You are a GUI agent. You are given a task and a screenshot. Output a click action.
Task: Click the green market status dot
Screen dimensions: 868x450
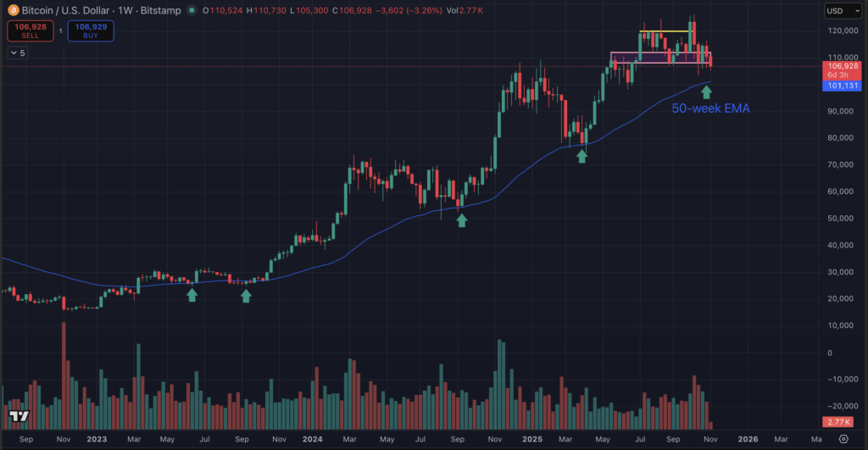click(x=194, y=10)
